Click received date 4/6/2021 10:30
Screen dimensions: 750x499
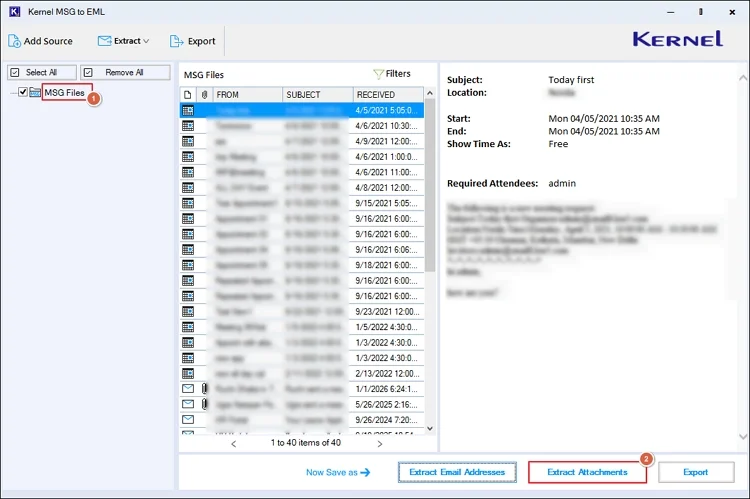pyautogui.click(x=386, y=126)
